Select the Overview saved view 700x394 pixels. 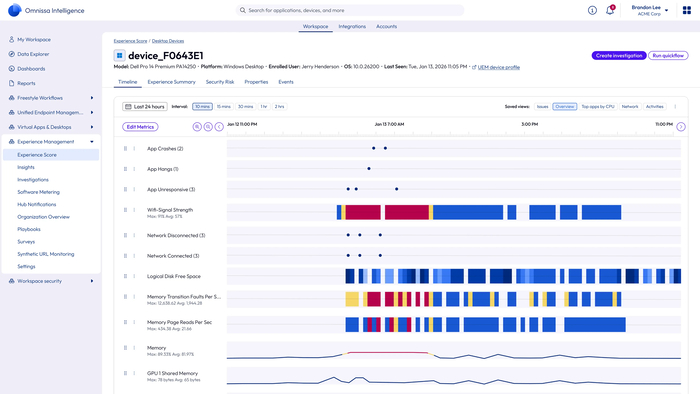(x=565, y=107)
